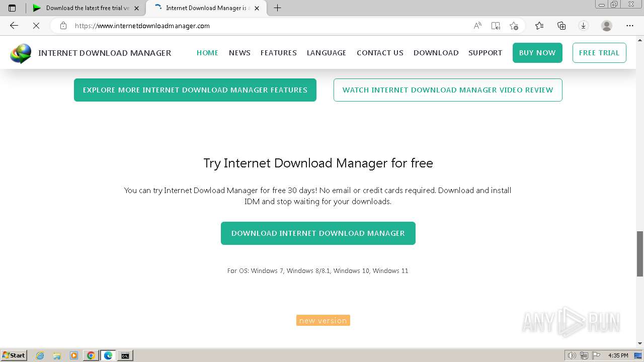This screenshot has height=362, width=644.
Task: Open FEATURES in site navigation
Action: (278, 53)
